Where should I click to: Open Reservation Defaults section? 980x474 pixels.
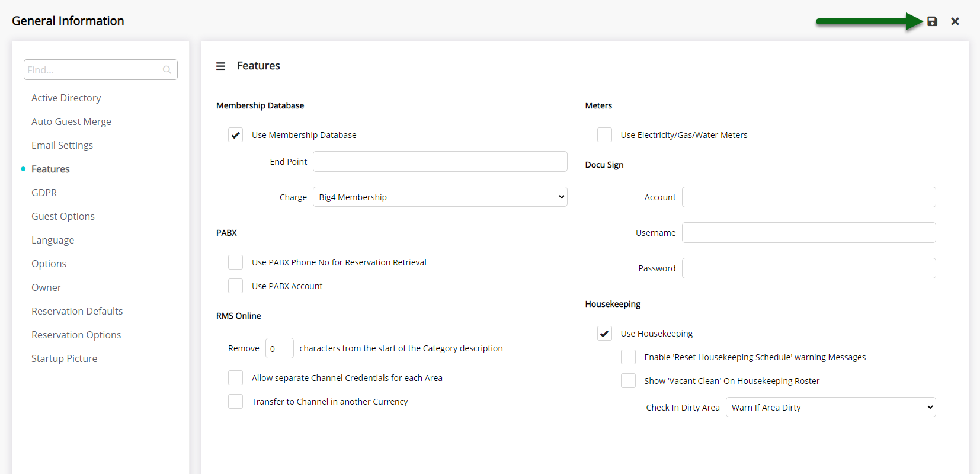tap(77, 311)
